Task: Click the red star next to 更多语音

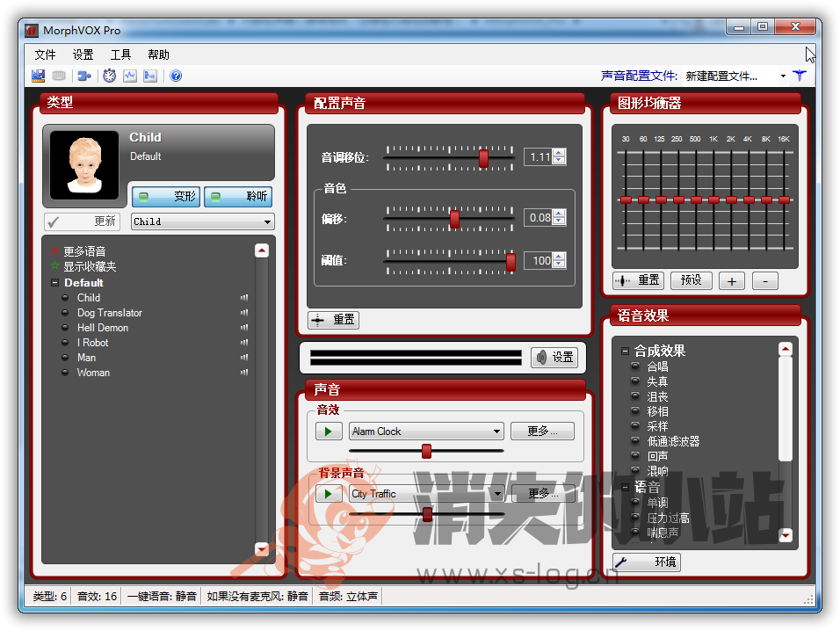Action: tap(54, 250)
